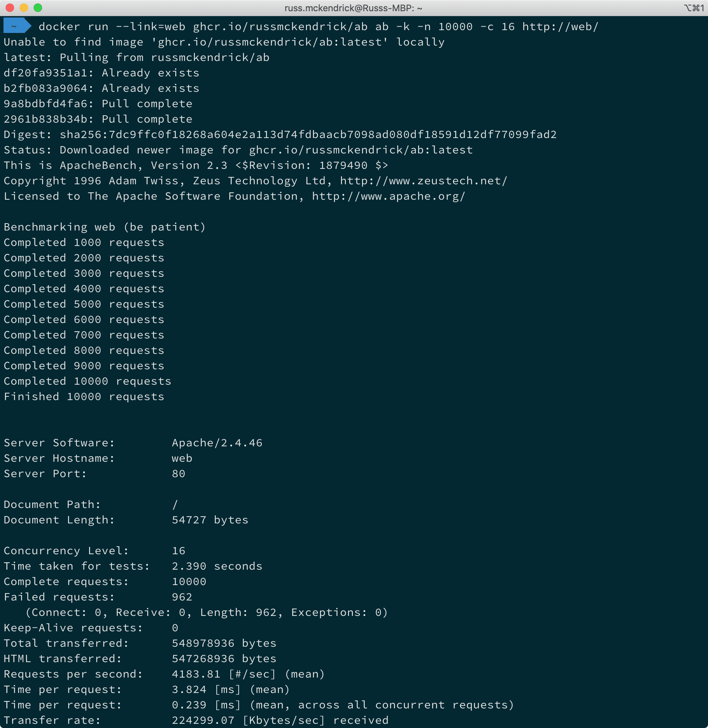Screen dimensions: 708x728
Task: Click the 'Finished 10000 requests' line
Action: (x=84, y=397)
